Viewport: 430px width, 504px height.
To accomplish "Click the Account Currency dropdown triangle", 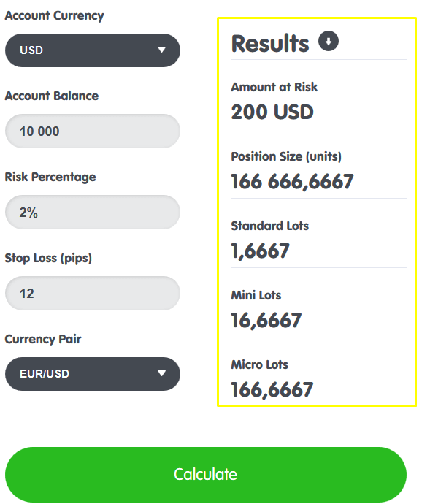I will pyautogui.click(x=161, y=50).
